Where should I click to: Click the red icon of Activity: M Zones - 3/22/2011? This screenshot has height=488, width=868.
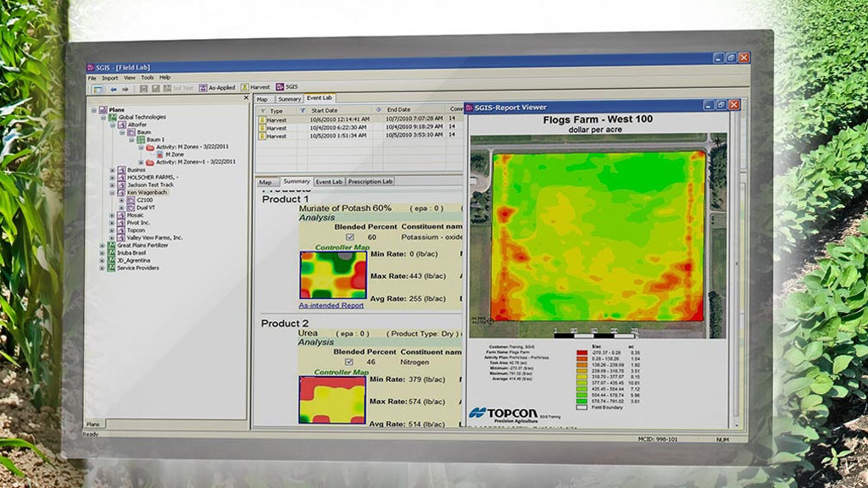150,147
